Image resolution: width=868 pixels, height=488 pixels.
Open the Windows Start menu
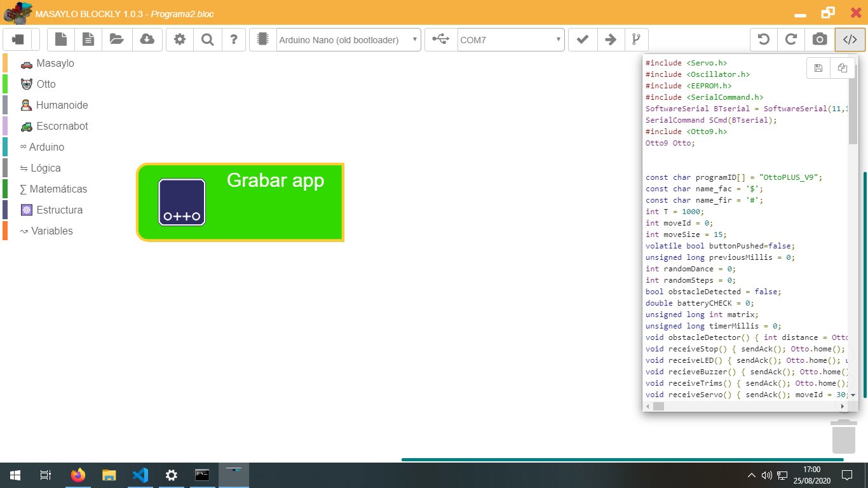[x=15, y=475]
